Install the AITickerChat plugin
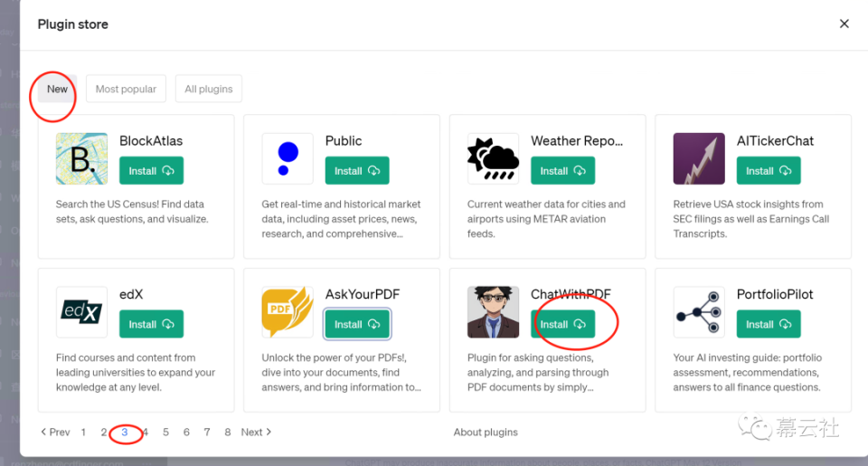The image size is (868, 466). pyautogui.click(x=769, y=171)
